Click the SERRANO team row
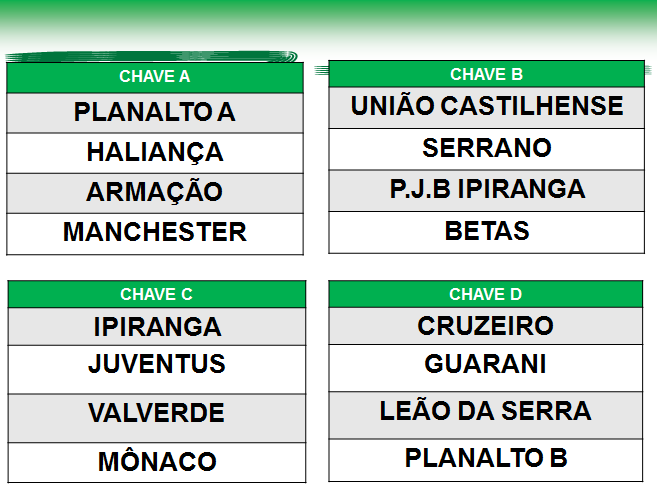 (486, 149)
